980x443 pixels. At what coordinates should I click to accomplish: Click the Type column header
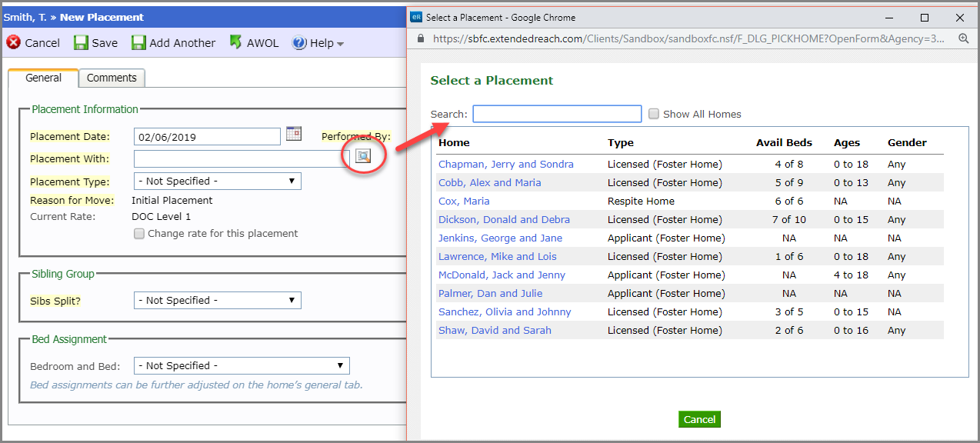[x=620, y=142]
